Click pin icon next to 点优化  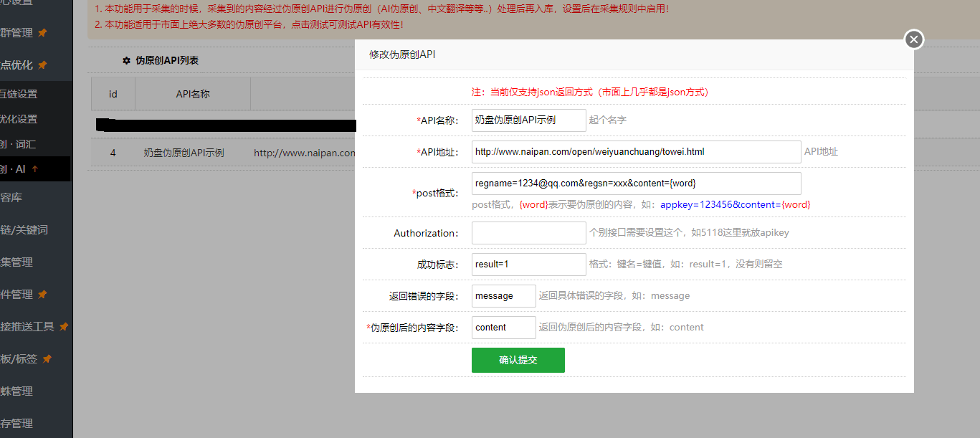(43, 65)
